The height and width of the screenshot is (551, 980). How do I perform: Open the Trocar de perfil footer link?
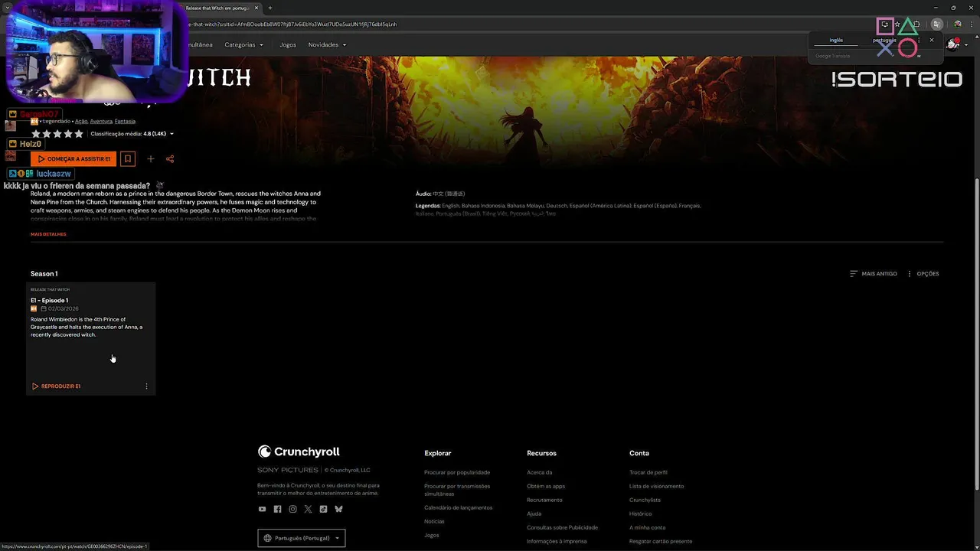(648, 472)
